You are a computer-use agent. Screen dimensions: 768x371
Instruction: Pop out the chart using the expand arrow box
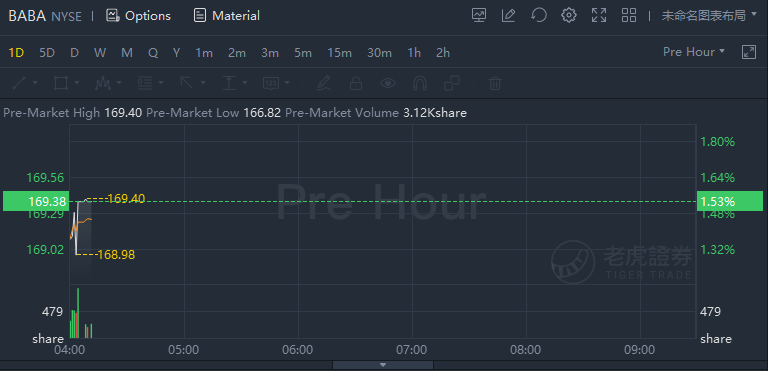pyautogui.click(x=749, y=52)
